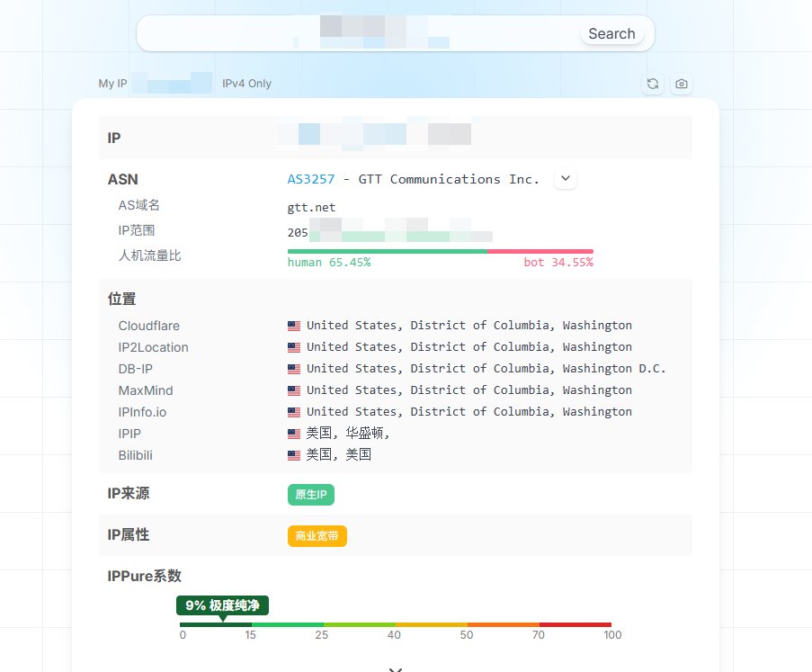Click the bot 34.55% value
This screenshot has height=672, width=812.
point(558,262)
